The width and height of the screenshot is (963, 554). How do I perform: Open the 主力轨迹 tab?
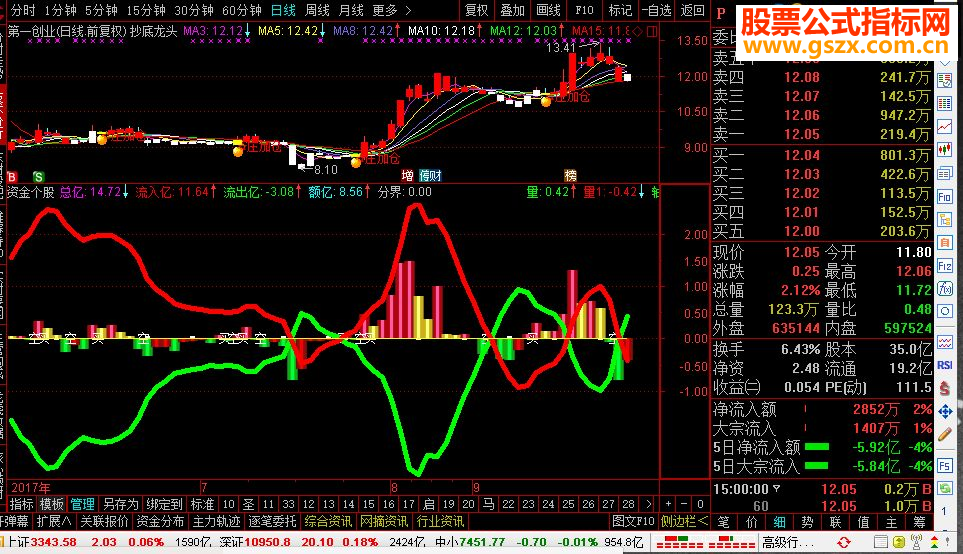click(x=216, y=521)
